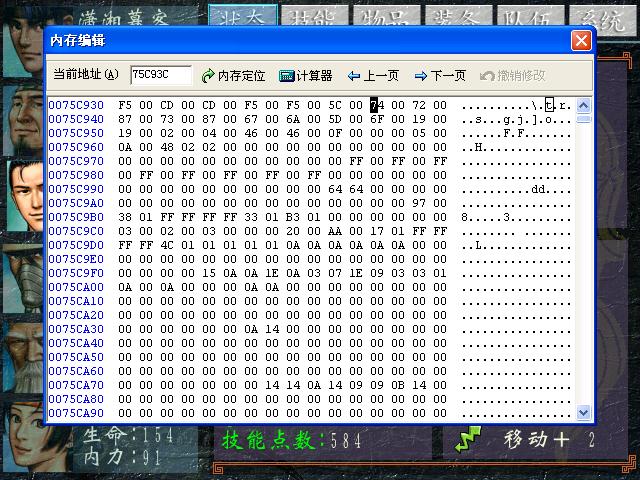Image resolution: width=640 pixels, height=480 pixels.
Task: Click the 生命 154 stat text
Action: click(128, 435)
